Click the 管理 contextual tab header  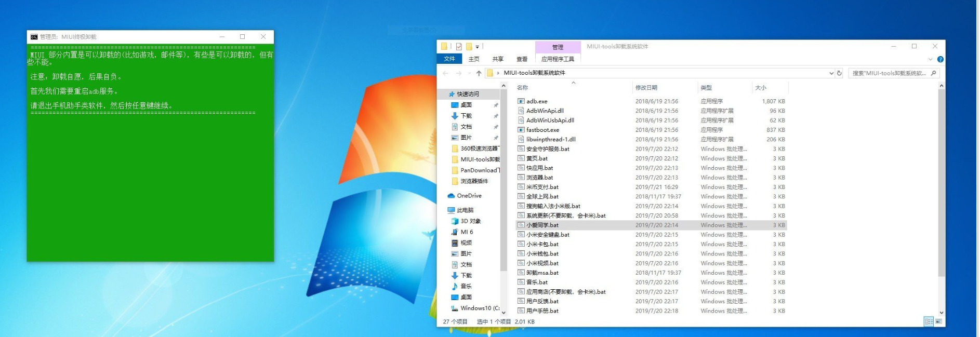558,47
